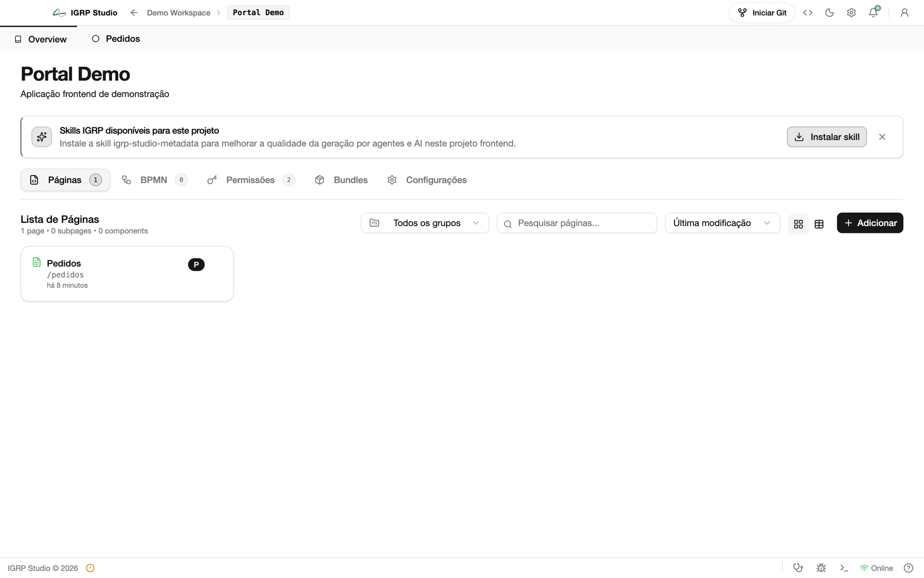Click the Pedidos page file icon
Viewport: 924px width, 578px height.
pyautogui.click(x=36, y=262)
